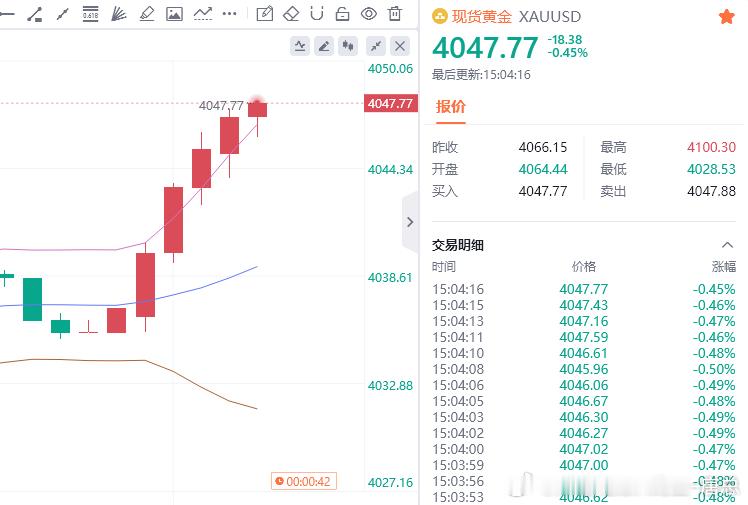Click the large 4047.77 current price

(x=485, y=48)
